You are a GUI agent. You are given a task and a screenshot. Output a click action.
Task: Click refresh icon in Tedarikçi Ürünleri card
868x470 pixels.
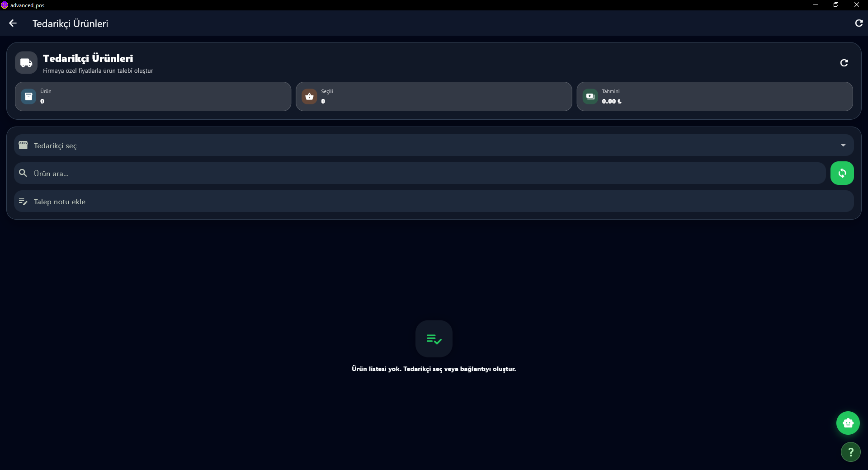tap(844, 63)
